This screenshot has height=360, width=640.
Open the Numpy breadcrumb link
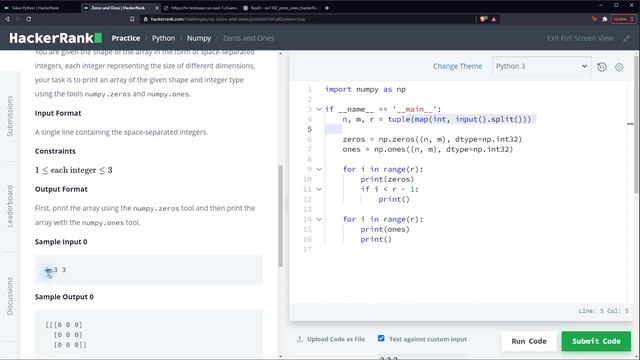[x=199, y=38]
